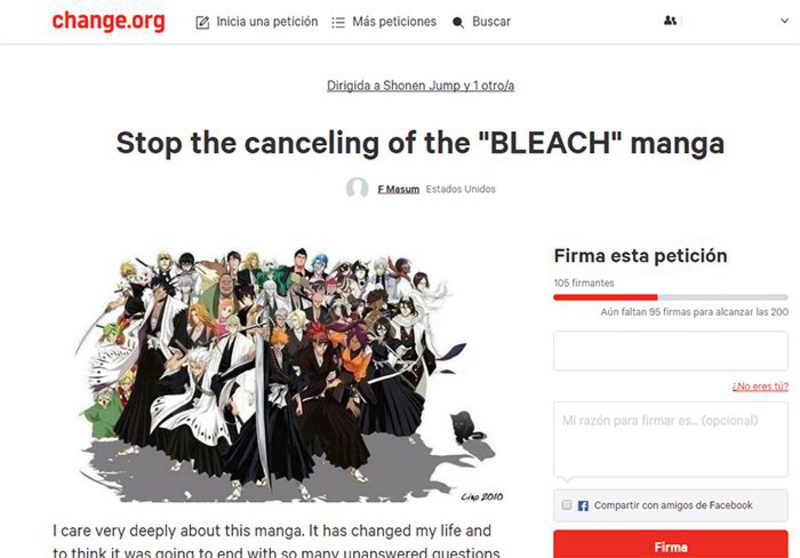
Task: Click the red Firma button
Action: [670, 544]
